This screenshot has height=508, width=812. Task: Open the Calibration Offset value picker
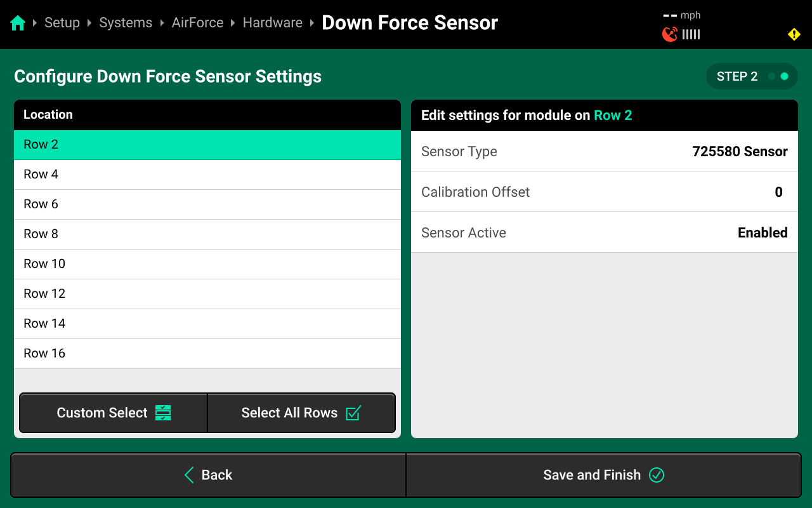tap(604, 192)
